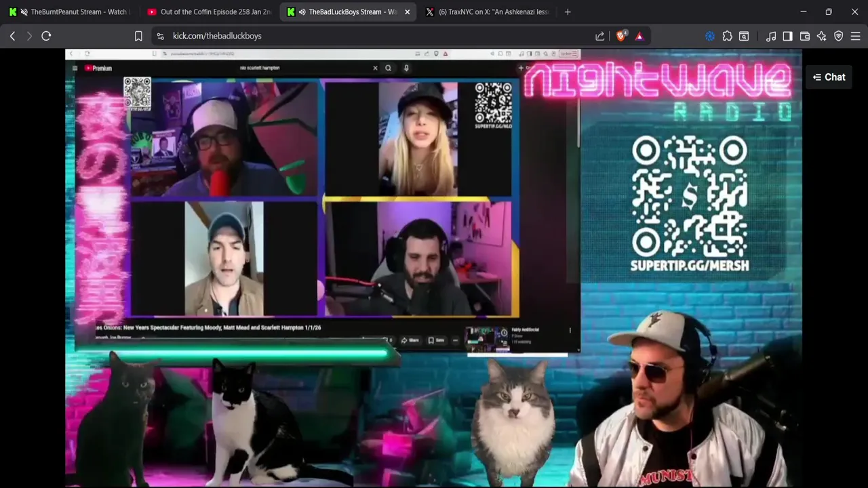
Task: Expand the Chat panel
Action: [x=829, y=77]
